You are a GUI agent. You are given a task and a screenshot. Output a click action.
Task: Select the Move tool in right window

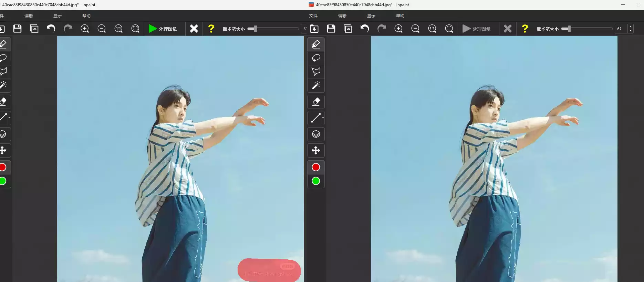[x=316, y=150]
